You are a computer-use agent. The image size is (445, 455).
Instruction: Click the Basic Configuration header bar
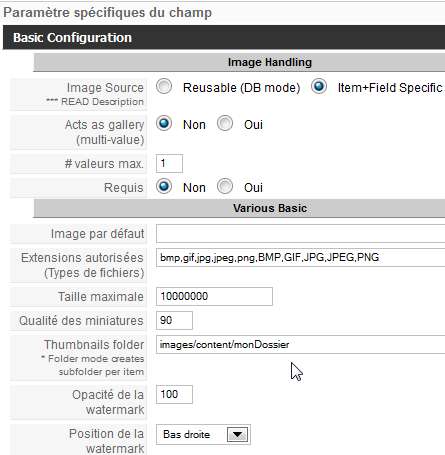point(224,37)
